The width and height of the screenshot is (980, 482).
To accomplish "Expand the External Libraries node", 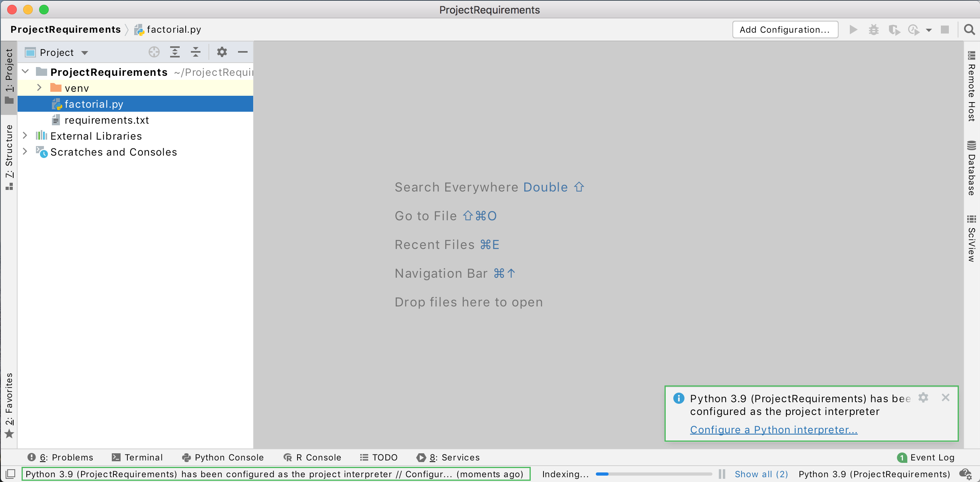I will 25,136.
